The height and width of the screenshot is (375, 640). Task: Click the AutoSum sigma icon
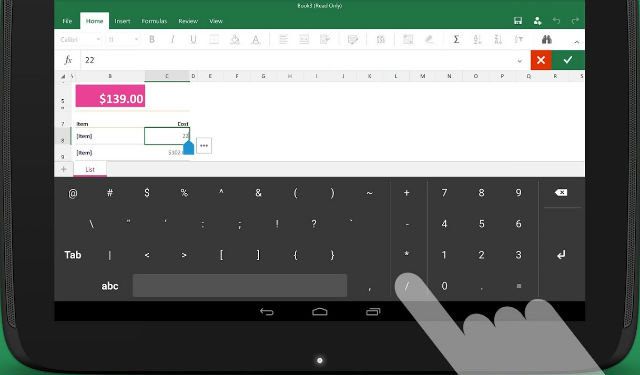(456, 40)
